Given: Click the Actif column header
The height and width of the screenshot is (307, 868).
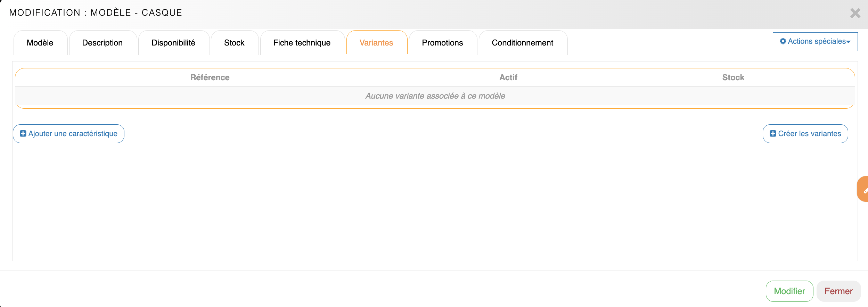Looking at the screenshot, I should point(508,77).
